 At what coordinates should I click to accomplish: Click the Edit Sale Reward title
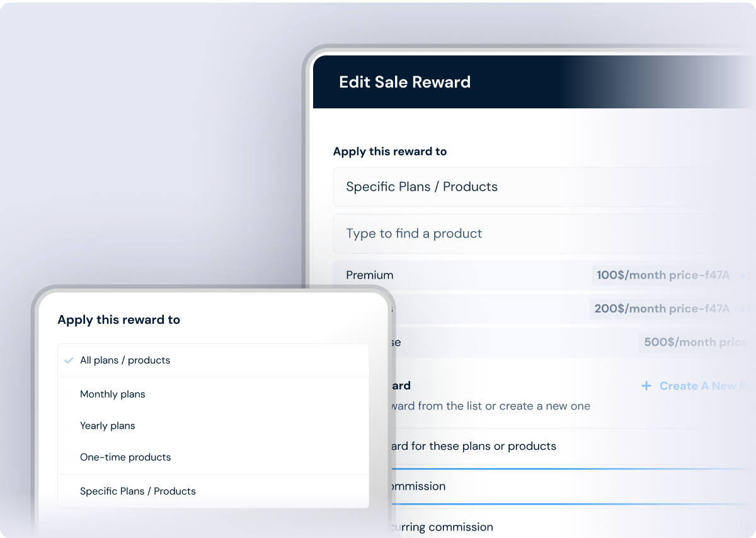pyautogui.click(x=404, y=83)
